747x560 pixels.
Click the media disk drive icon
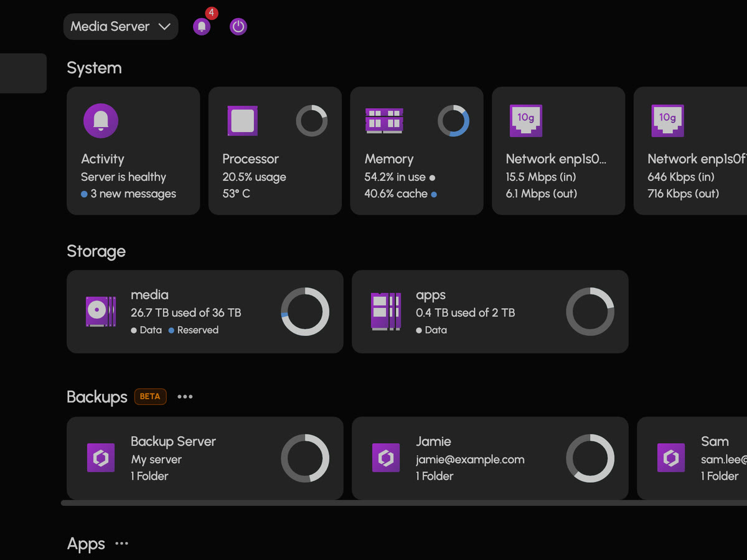[101, 311]
